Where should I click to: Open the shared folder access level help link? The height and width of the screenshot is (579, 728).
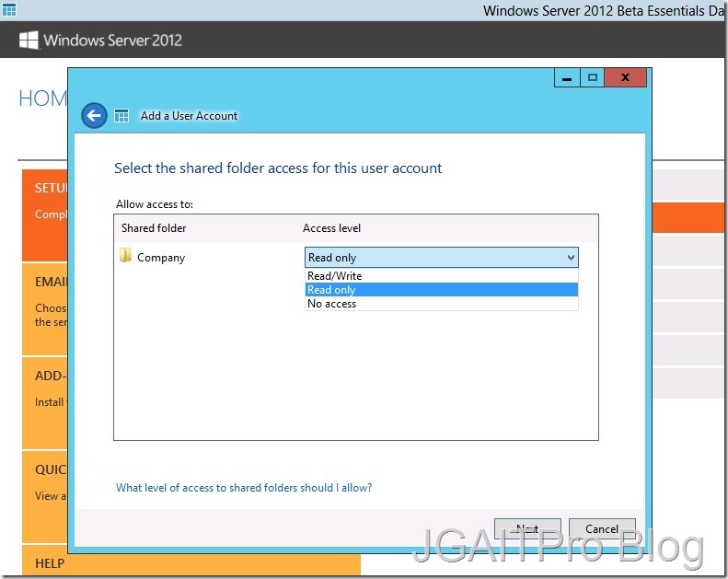[244, 488]
